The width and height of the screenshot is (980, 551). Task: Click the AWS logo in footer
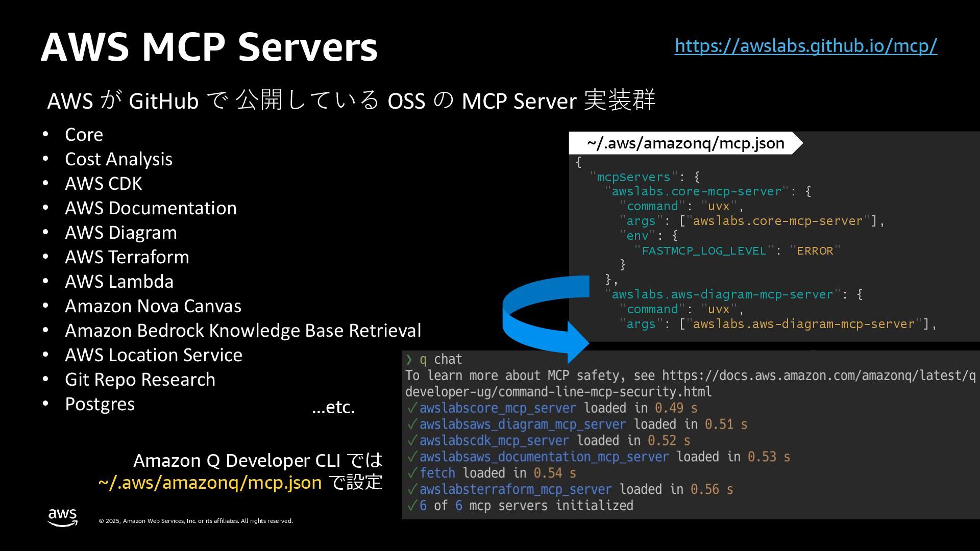click(x=62, y=517)
